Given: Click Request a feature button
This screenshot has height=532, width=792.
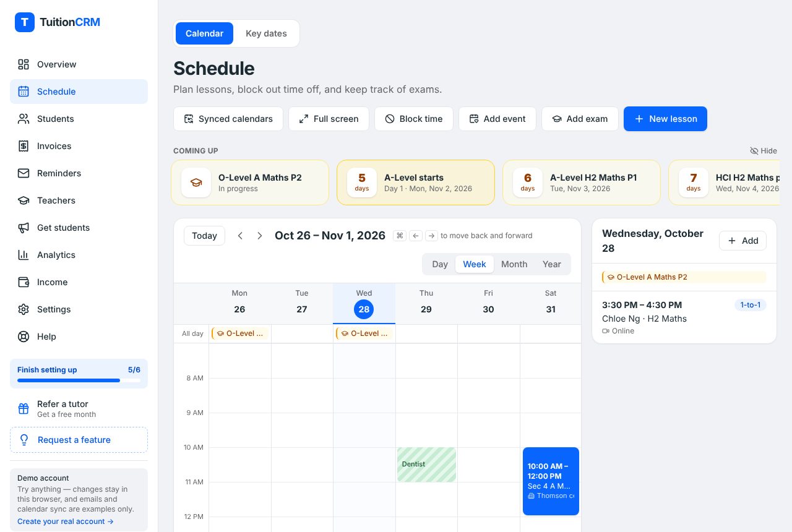Looking at the screenshot, I should [79, 440].
